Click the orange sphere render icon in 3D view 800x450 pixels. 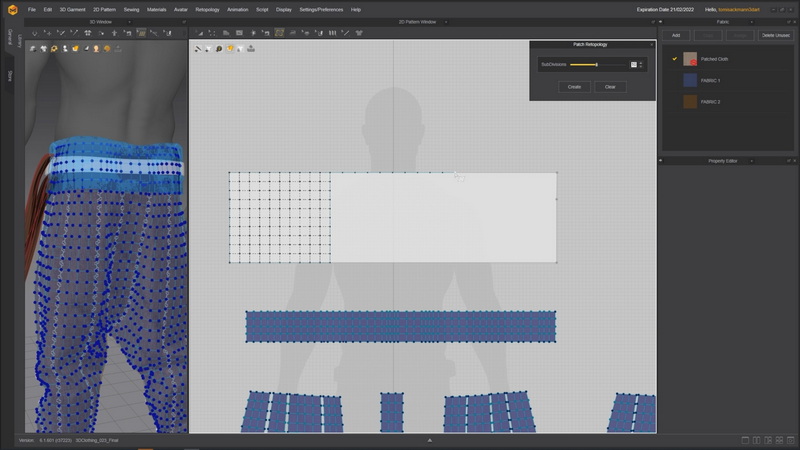(x=107, y=49)
